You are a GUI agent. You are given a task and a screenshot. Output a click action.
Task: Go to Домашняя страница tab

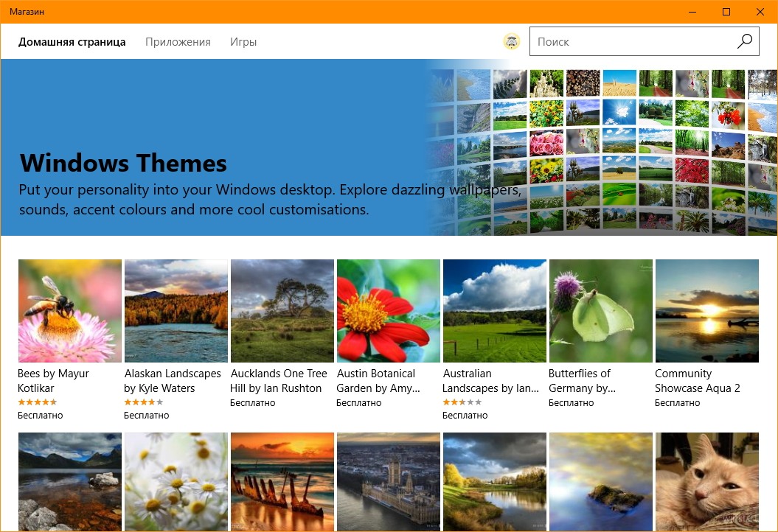[72, 42]
